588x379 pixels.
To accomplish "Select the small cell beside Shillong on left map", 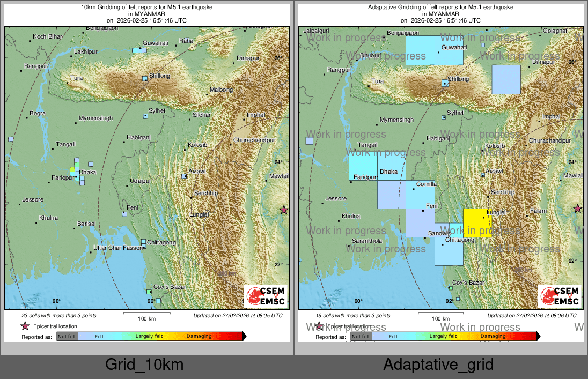I will pos(145,78).
